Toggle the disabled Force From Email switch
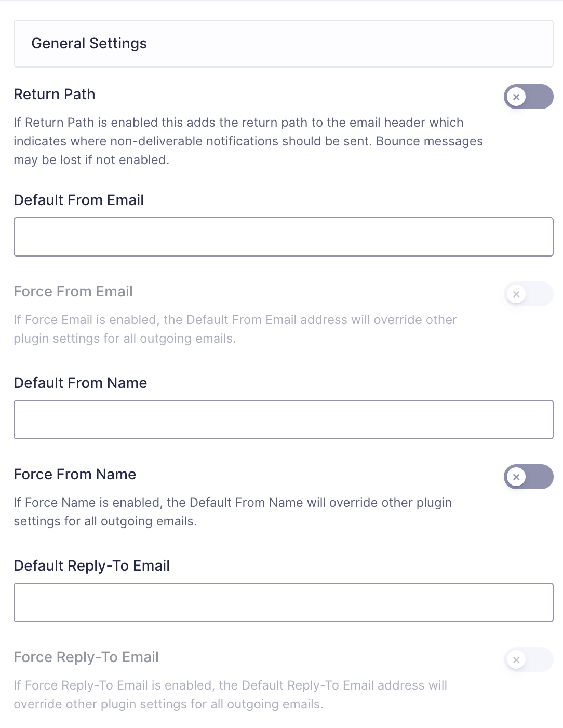563x728 pixels. pyautogui.click(x=528, y=294)
